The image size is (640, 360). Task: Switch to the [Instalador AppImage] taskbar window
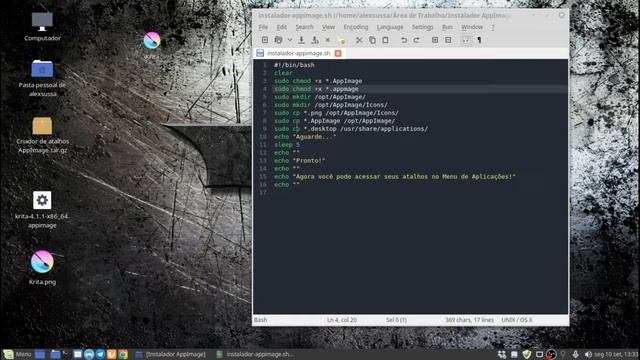tap(171, 354)
